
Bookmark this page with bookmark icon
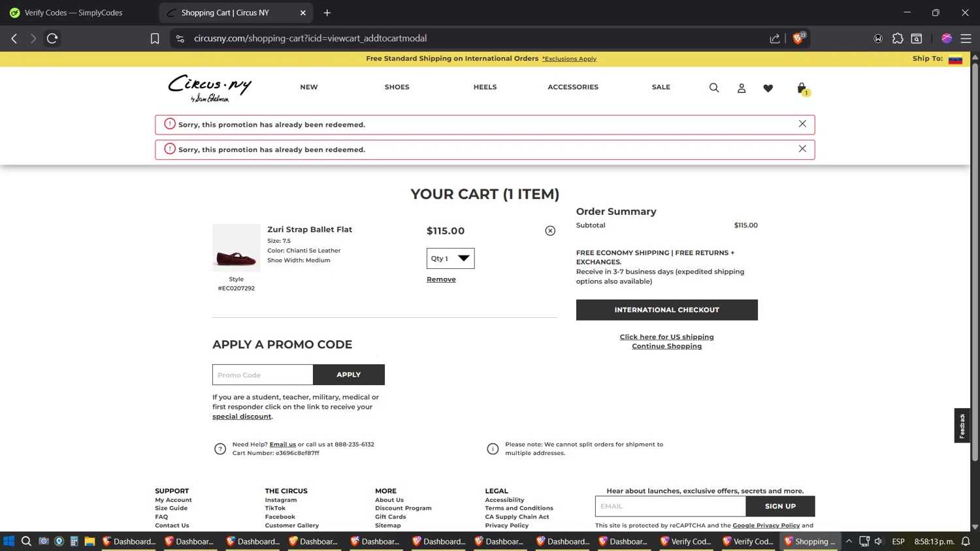[155, 39]
